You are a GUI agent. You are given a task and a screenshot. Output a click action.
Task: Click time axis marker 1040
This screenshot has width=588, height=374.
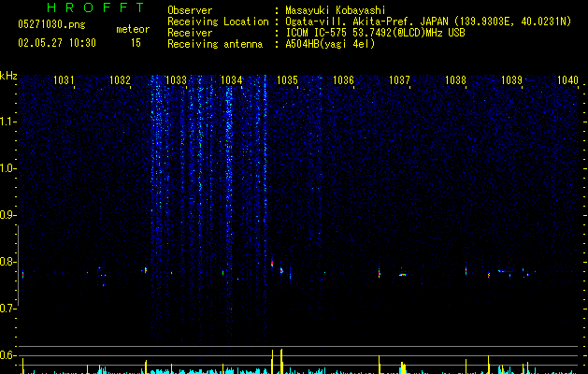567,80
